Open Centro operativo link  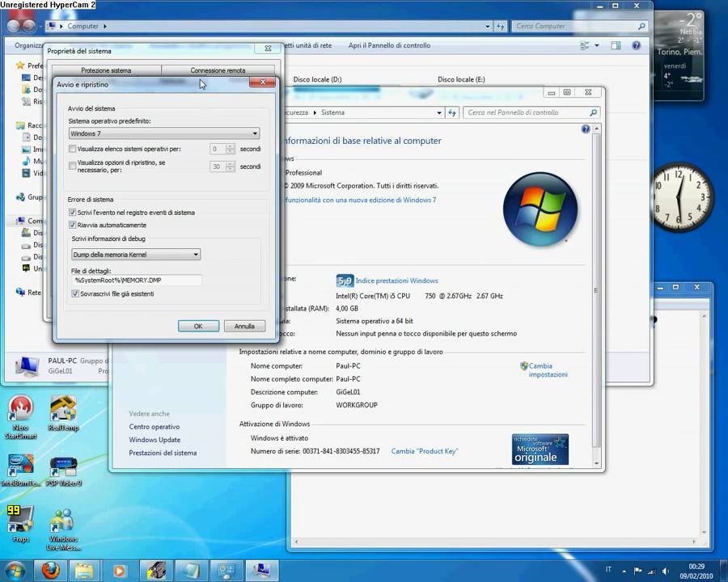pyautogui.click(x=154, y=427)
